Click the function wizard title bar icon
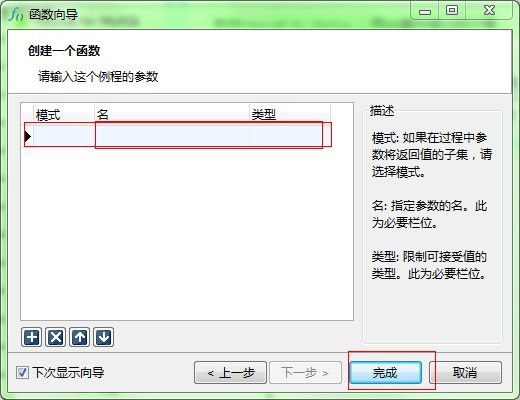This screenshot has height=400, width=520. [16, 14]
